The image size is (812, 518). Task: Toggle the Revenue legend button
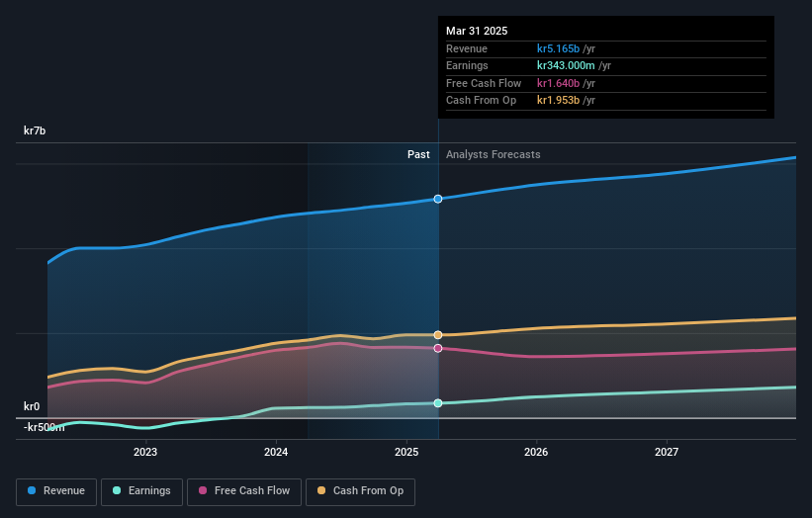pos(56,491)
